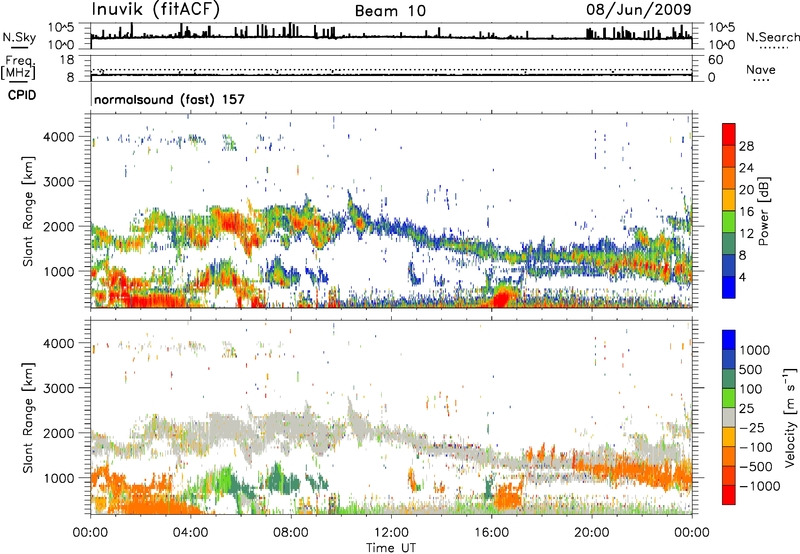Click velocity colorbar value '-1000'

[x=759, y=486]
